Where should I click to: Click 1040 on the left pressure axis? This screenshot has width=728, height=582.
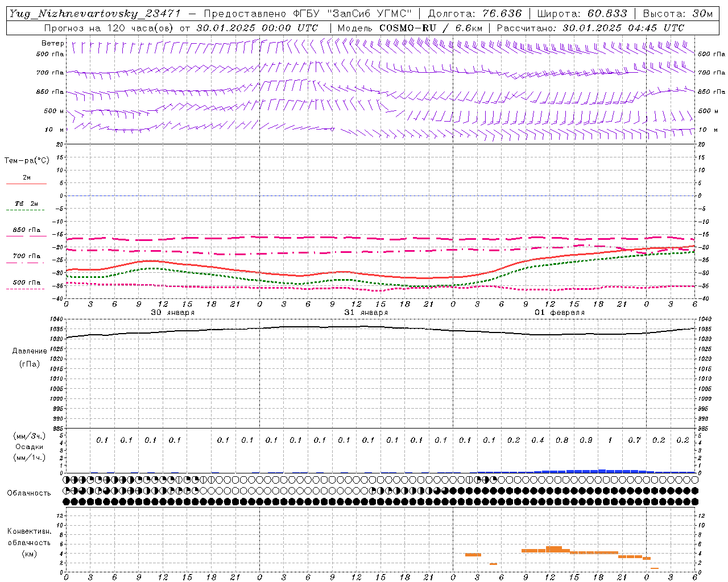click(x=57, y=319)
